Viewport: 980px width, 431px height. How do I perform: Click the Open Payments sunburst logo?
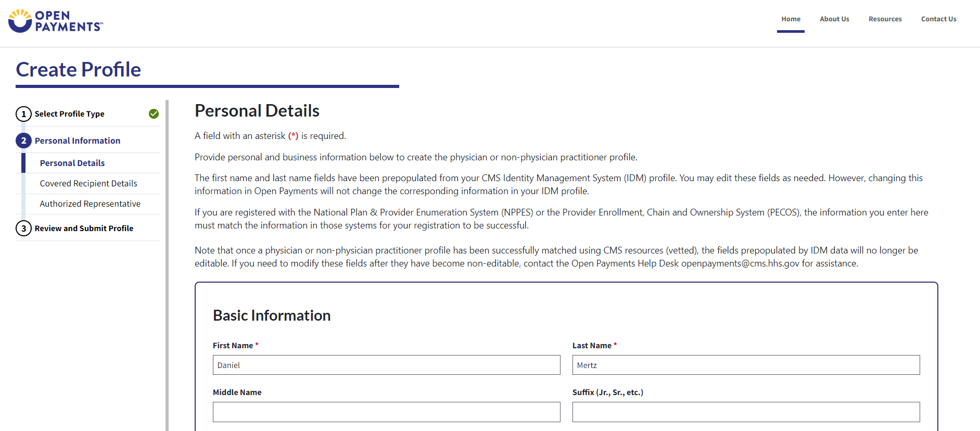pyautogui.click(x=21, y=21)
